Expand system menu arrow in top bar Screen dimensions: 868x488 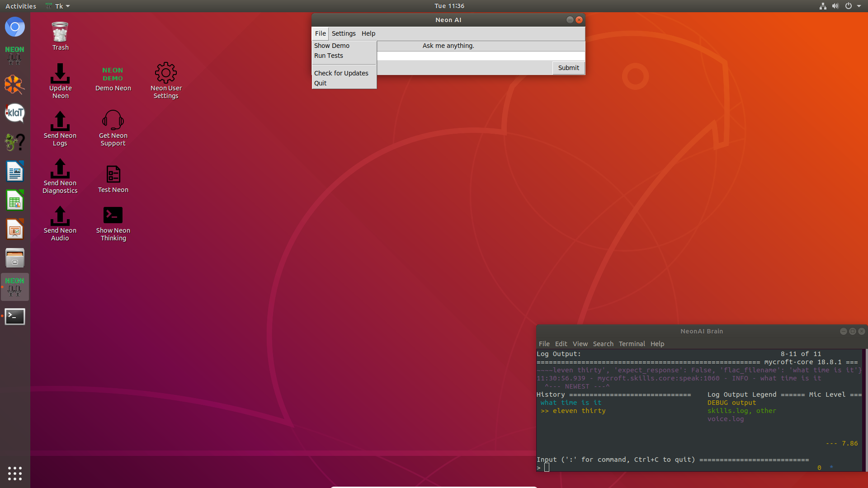[859, 6]
